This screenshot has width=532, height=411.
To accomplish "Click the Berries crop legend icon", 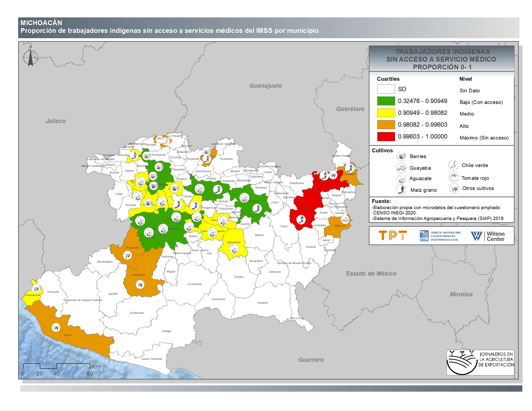I will click(401, 156).
